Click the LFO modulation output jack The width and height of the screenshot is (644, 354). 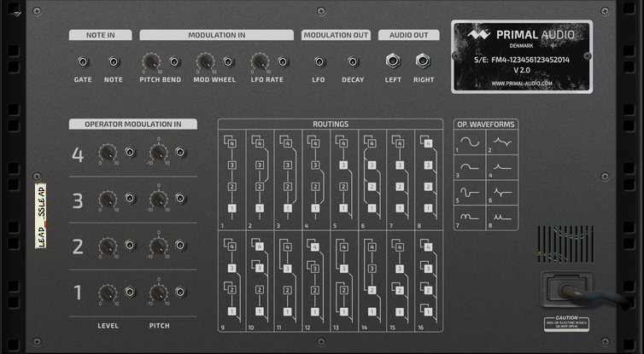[x=319, y=62]
